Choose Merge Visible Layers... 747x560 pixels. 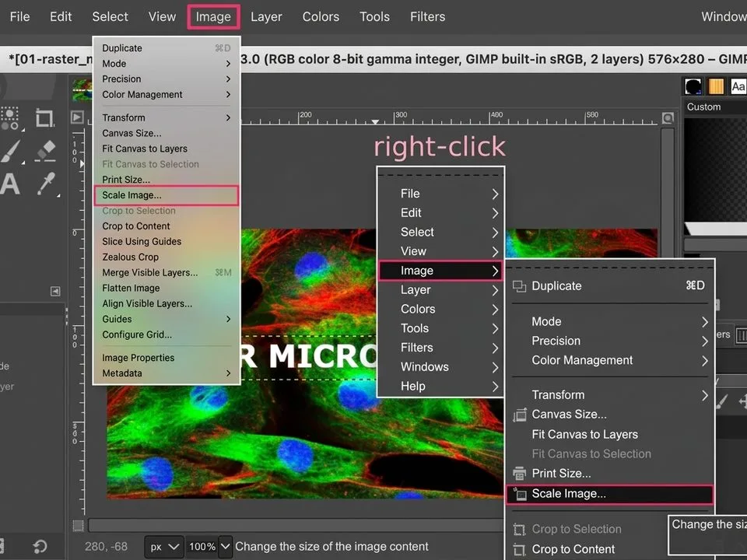coord(167,272)
